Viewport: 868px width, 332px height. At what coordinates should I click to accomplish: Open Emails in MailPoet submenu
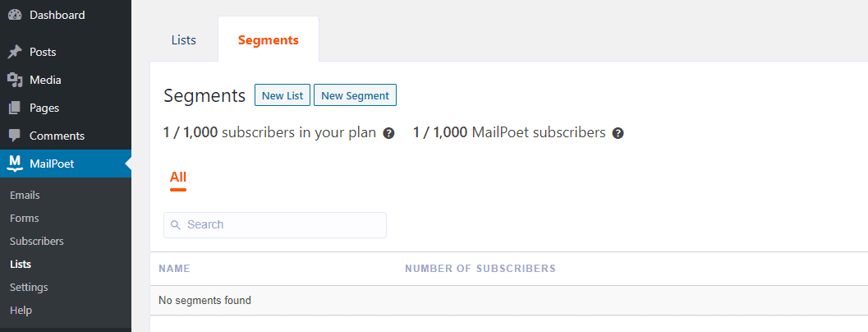point(25,196)
